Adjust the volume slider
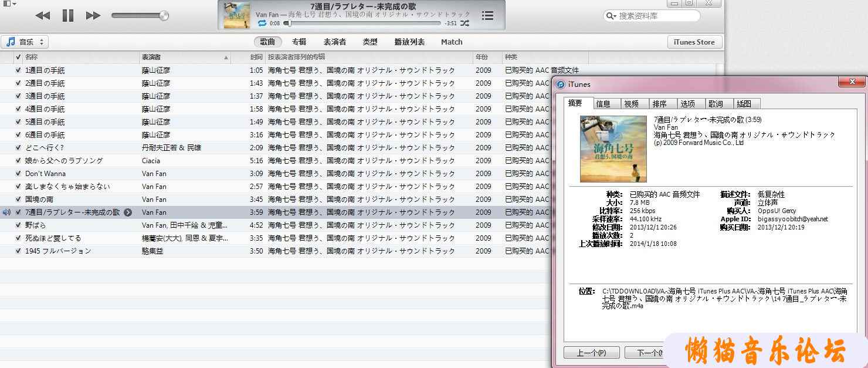The width and height of the screenshot is (868, 368). [x=140, y=16]
